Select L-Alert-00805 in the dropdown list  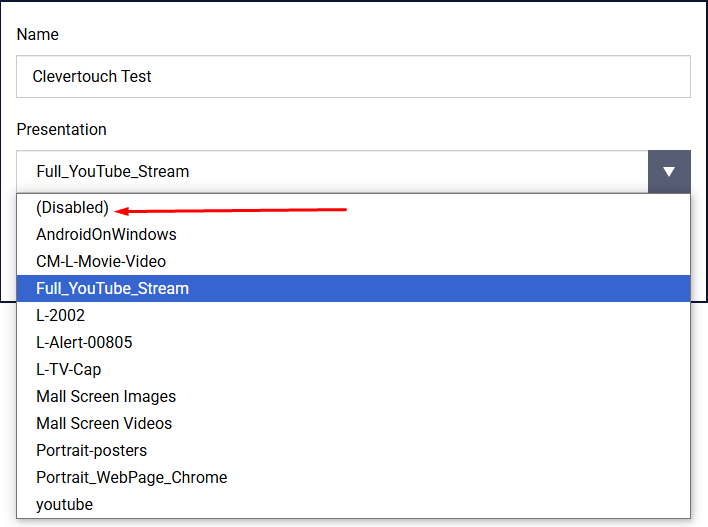(x=84, y=343)
